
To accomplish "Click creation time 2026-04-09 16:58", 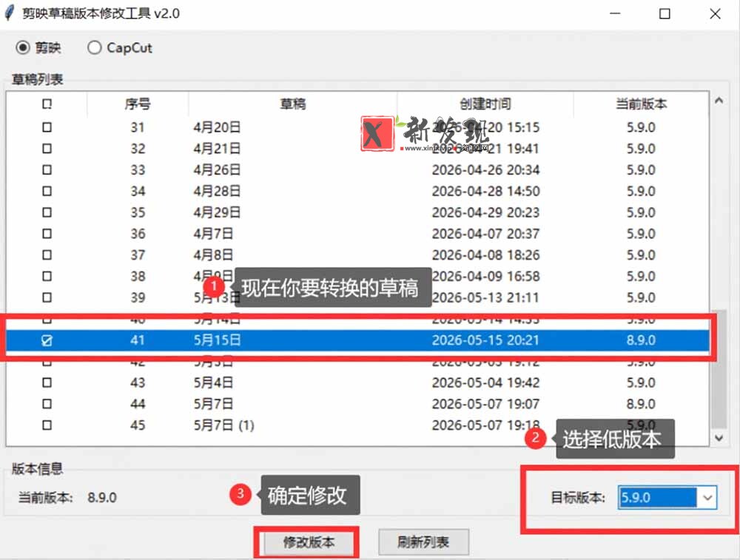I will tap(485, 276).
